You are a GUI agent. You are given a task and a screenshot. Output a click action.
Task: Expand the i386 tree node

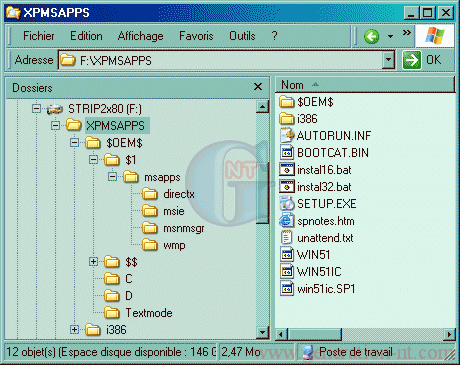tap(74, 330)
